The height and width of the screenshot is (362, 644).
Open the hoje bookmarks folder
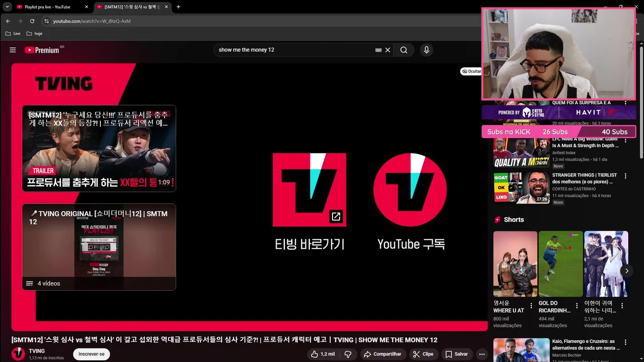click(34, 34)
